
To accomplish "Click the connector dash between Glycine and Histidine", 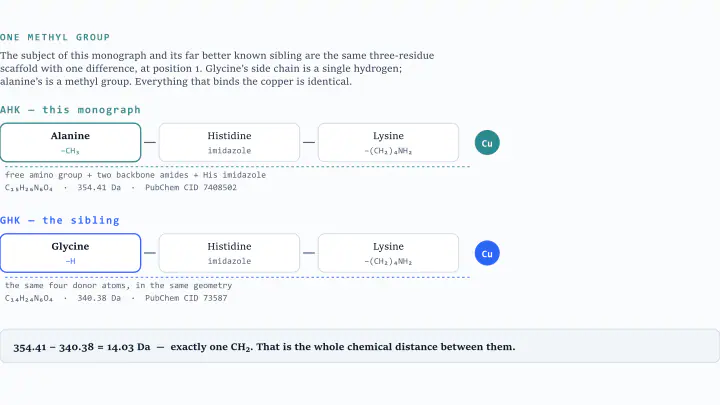I will point(150,253).
